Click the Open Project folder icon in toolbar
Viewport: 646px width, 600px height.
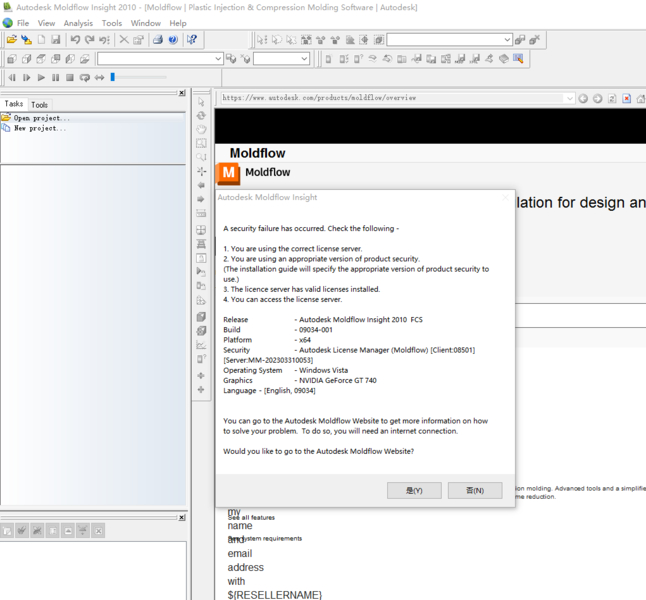click(11, 40)
